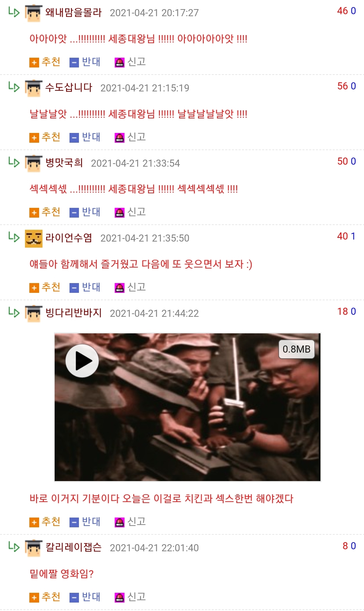Downvote 병맛국희's comment with 반대
Viewport: 364px width, 611px height.
[x=85, y=212]
